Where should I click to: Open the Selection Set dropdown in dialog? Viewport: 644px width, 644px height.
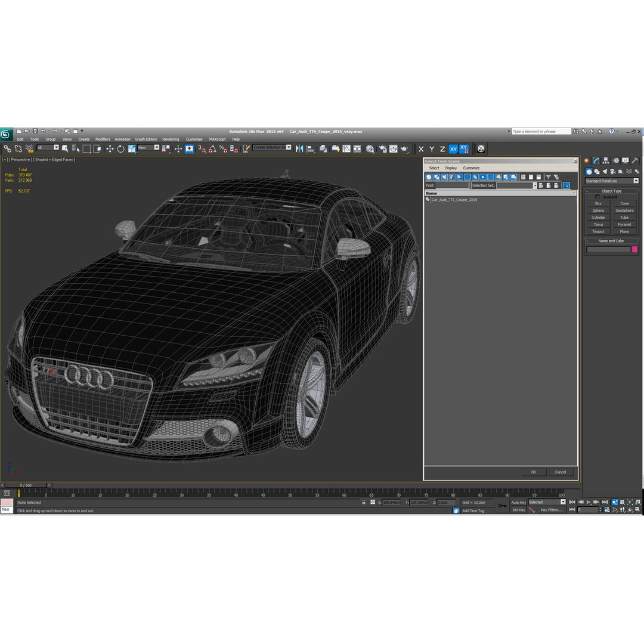pos(516,185)
